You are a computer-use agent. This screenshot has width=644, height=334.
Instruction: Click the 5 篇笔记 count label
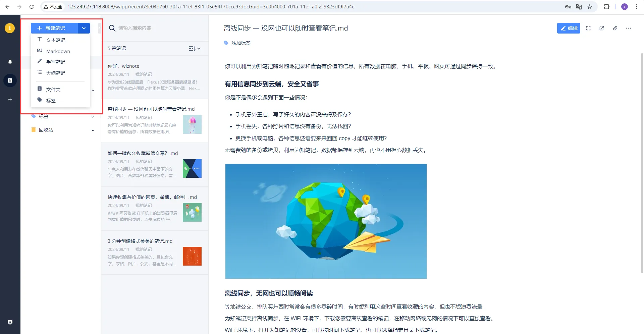click(117, 48)
